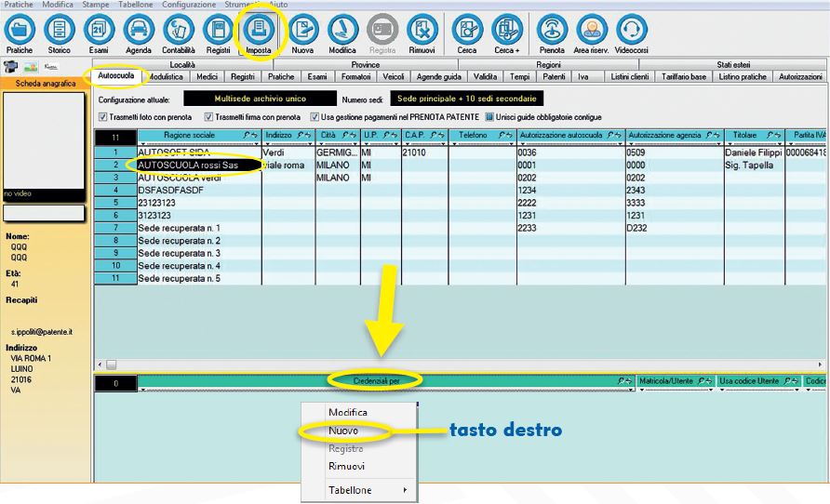Open the Agenda toolbar icon
The image size is (830, 504).
pyautogui.click(x=139, y=33)
